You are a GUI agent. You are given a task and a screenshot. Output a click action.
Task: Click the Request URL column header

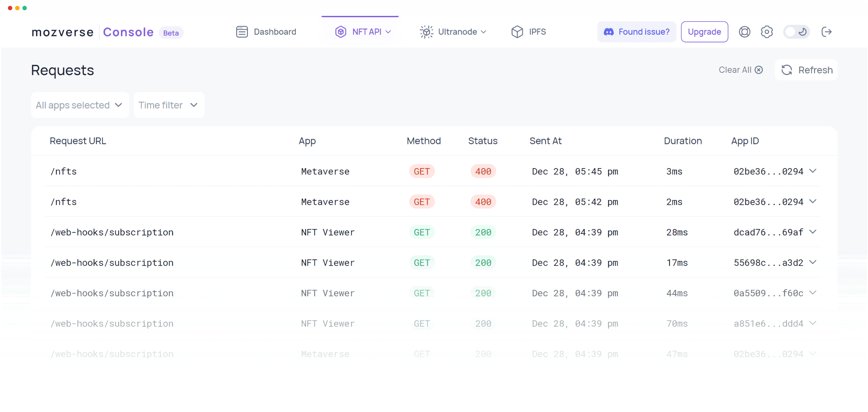78,141
